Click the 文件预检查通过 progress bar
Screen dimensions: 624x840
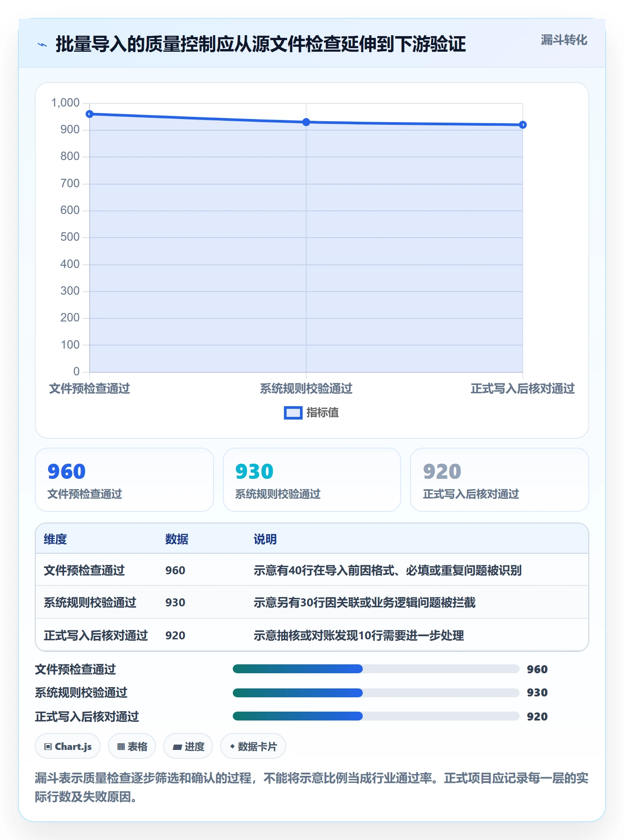click(376, 669)
